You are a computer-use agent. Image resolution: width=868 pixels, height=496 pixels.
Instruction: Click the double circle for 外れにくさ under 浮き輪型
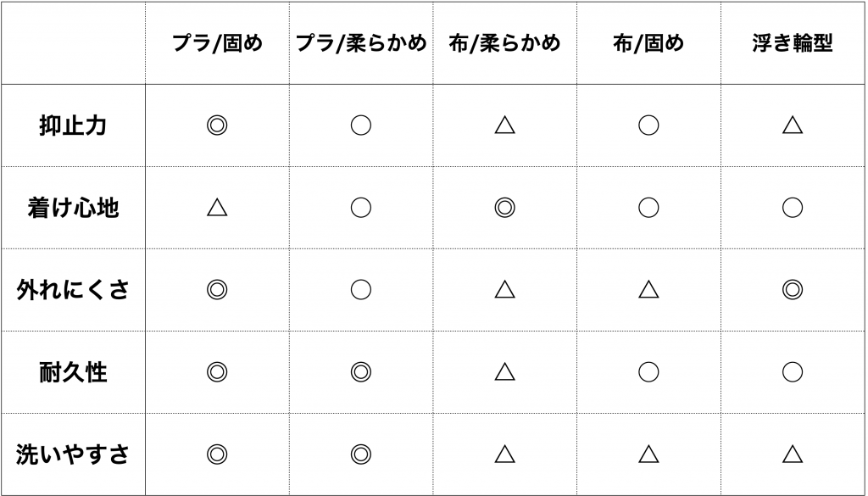click(x=793, y=289)
